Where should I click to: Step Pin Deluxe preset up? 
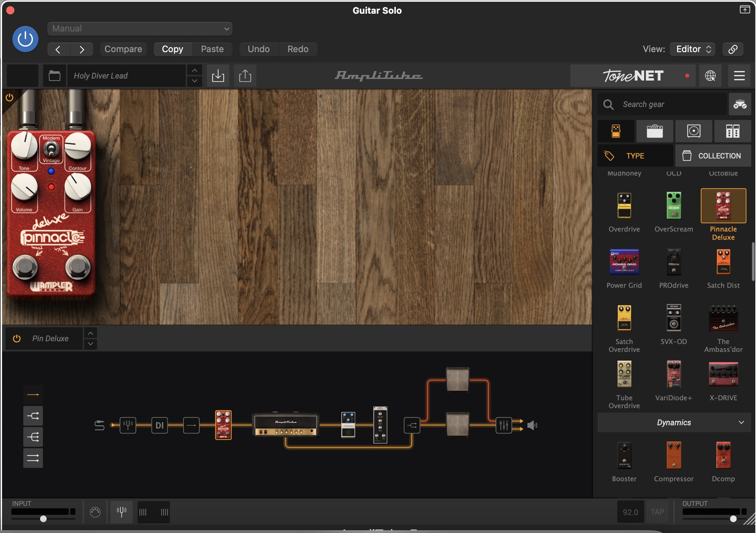[x=90, y=333]
